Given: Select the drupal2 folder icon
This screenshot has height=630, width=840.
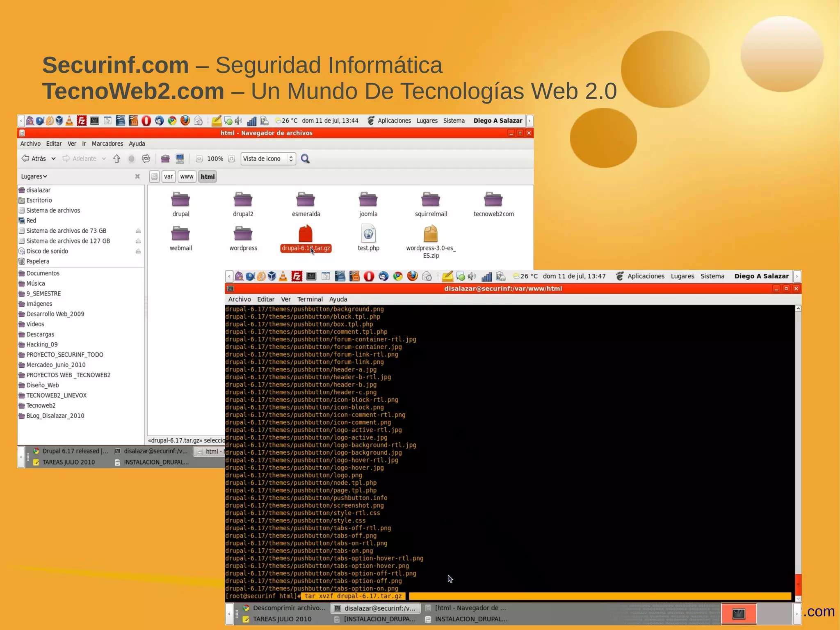Looking at the screenshot, I should 243,200.
